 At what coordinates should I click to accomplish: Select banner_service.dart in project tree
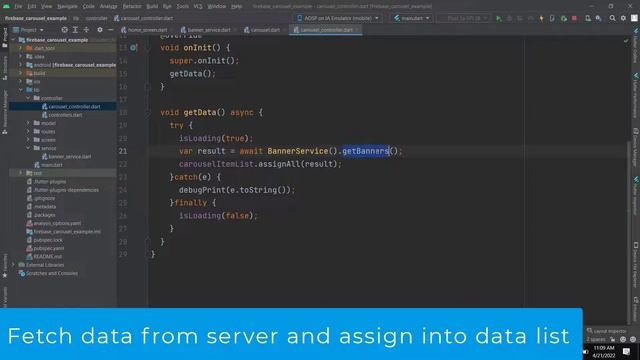point(70,157)
